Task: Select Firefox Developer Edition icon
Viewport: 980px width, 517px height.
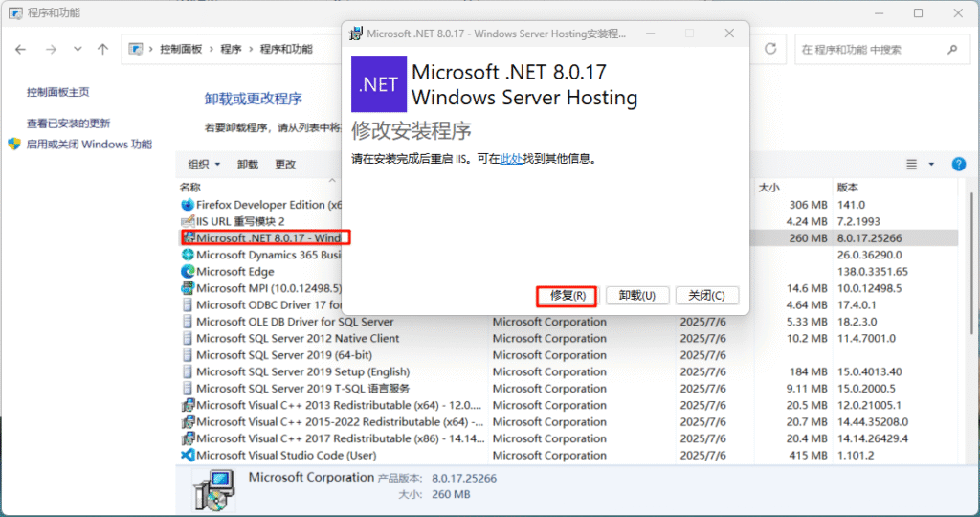Action: 188,205
